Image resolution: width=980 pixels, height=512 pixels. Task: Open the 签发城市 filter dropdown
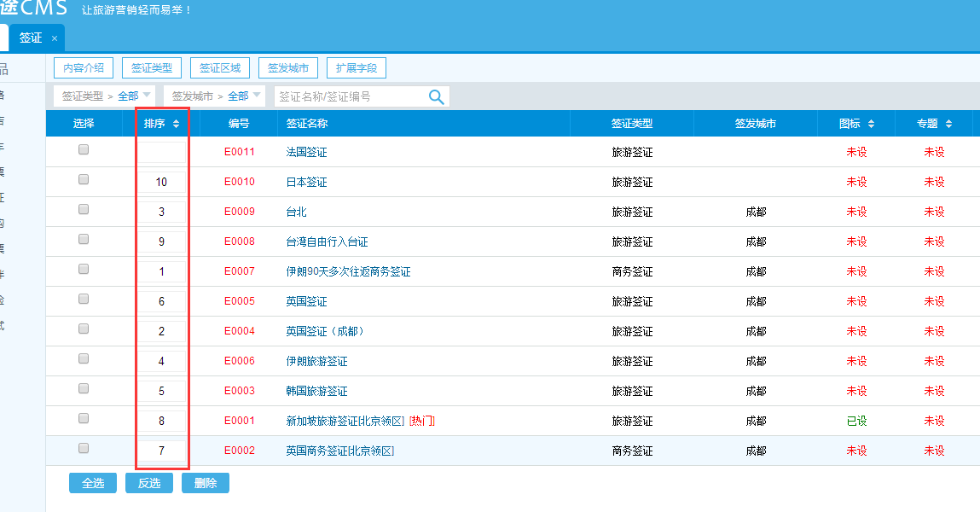(x=257, y=96)
